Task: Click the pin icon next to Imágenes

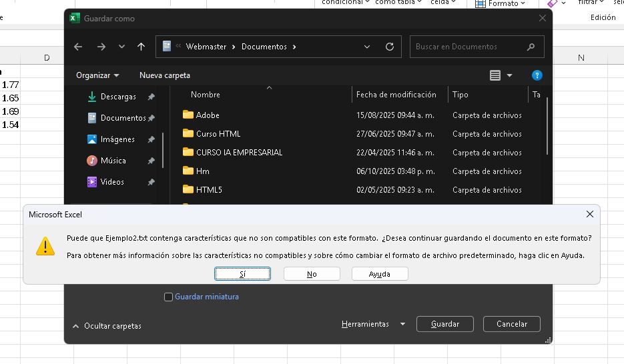Action: coord(151,139)
